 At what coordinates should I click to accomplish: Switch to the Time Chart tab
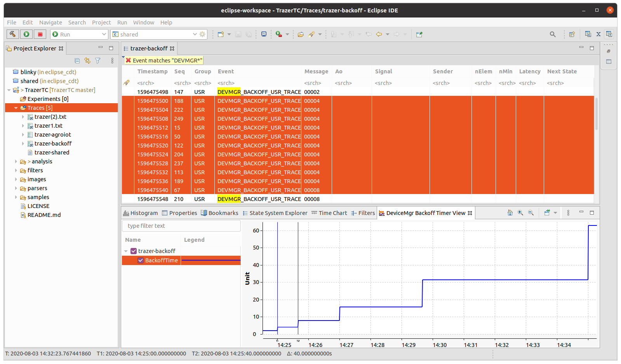[329, 213]
